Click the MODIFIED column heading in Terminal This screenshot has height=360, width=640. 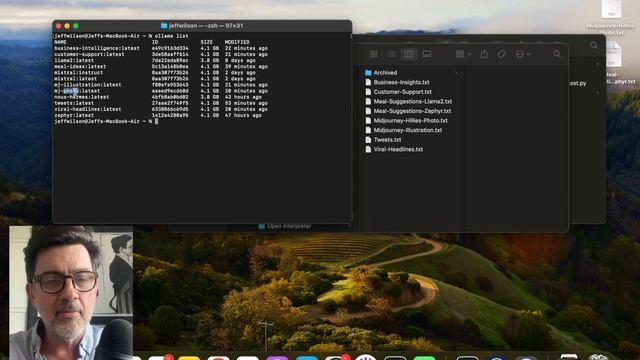tap(237, 42)
